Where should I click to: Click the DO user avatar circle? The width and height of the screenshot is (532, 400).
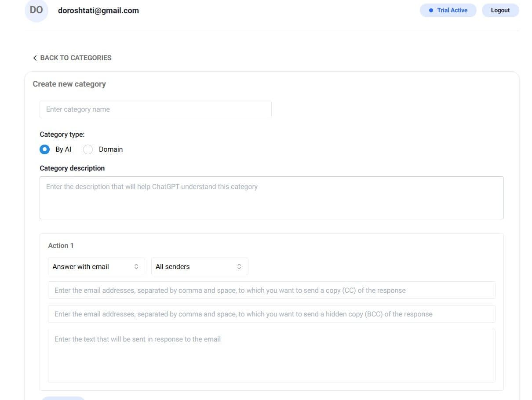36,10
